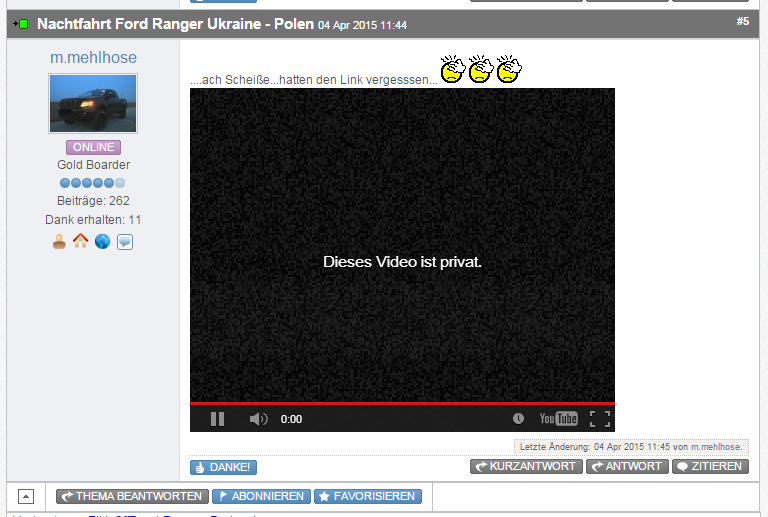Click the 'Dank erhalten: 11' text

pos(93,220)
